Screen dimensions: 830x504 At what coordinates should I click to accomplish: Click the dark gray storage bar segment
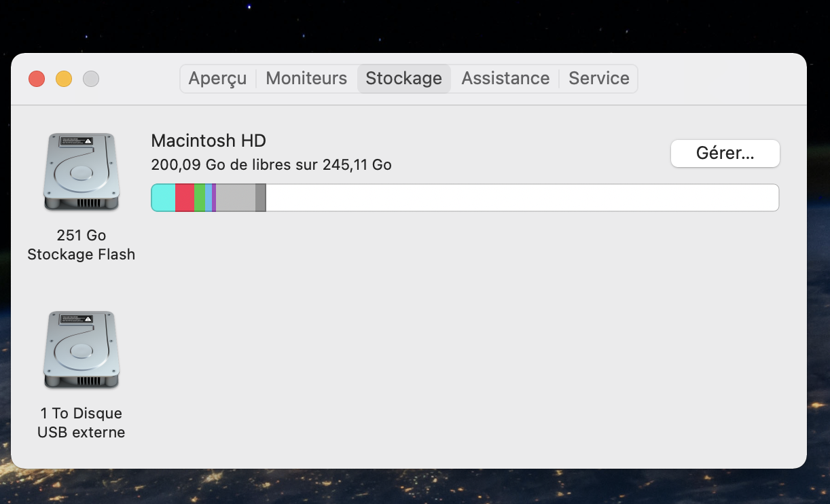coord(260,198)
